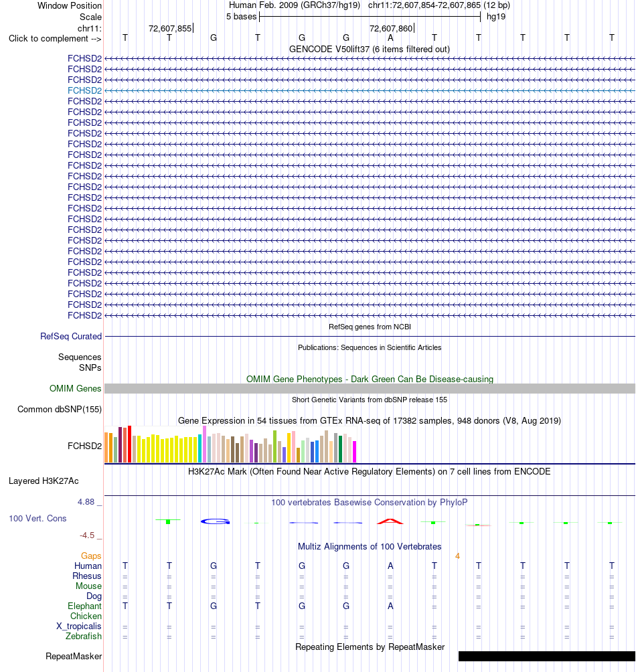
Task: Click the magenta last bar in the GTEx chart
Action: tap(354, 452)
